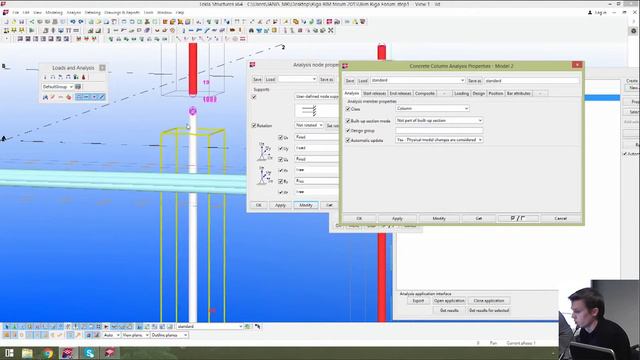Viewport: 640px width, 360px height.
Task: Click Get results for selected button
Action: [489, 311]
